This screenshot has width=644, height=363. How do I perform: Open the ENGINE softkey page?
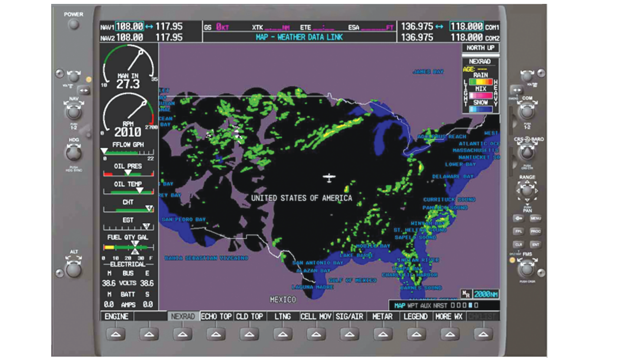tap(117, 317)
